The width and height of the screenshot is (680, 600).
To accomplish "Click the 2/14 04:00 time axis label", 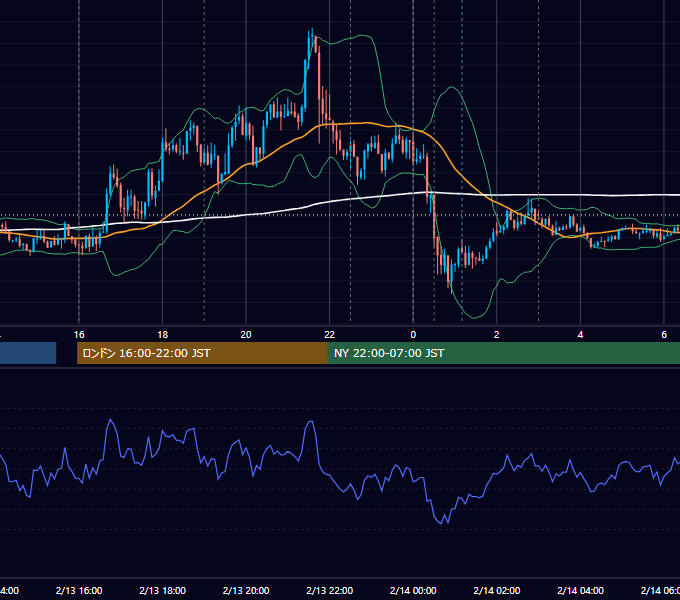I will (580, 590).
